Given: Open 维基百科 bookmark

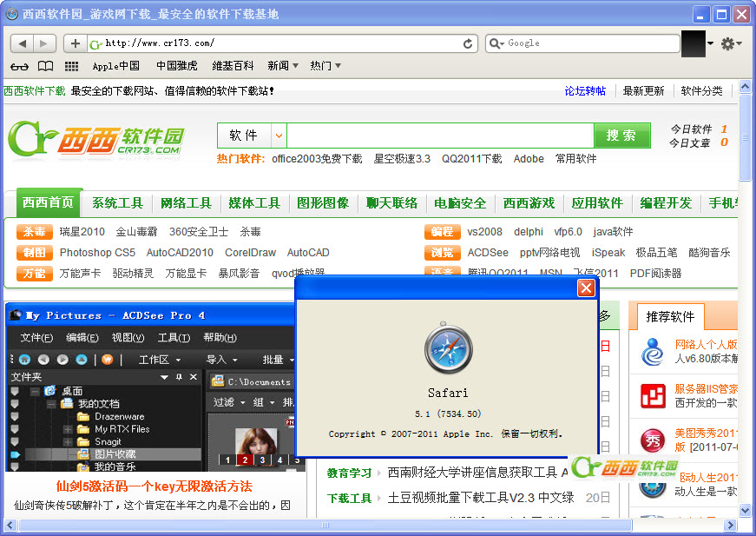Looking at the screenshot, I should pos(233,66).
